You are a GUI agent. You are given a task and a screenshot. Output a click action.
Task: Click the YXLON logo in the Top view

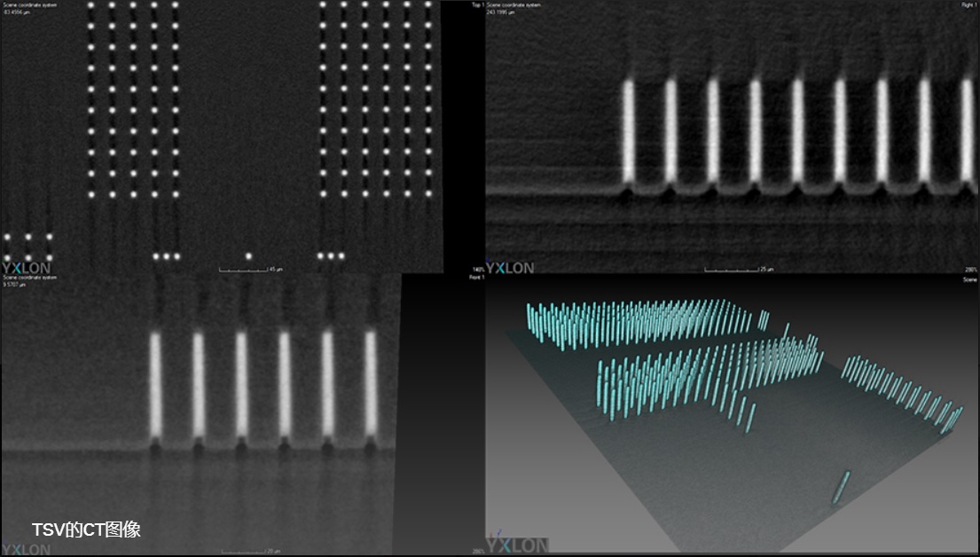(27, 266)
